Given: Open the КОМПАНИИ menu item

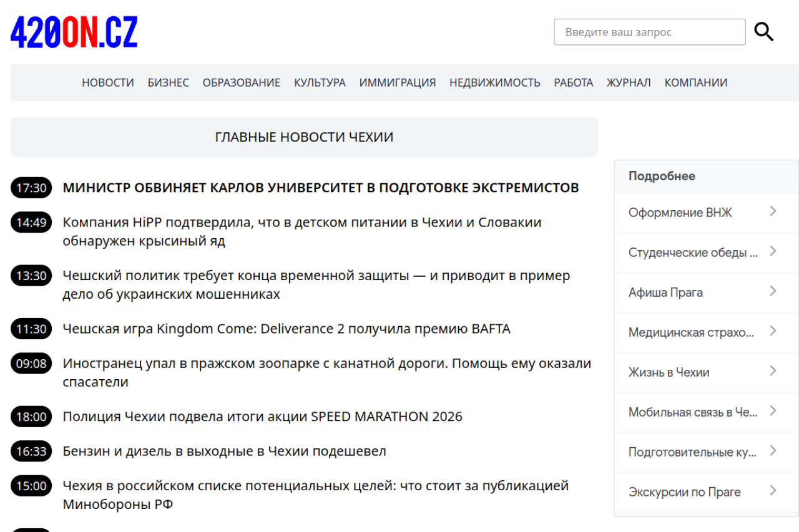Looking at the screenshot, I should point(695,82).
